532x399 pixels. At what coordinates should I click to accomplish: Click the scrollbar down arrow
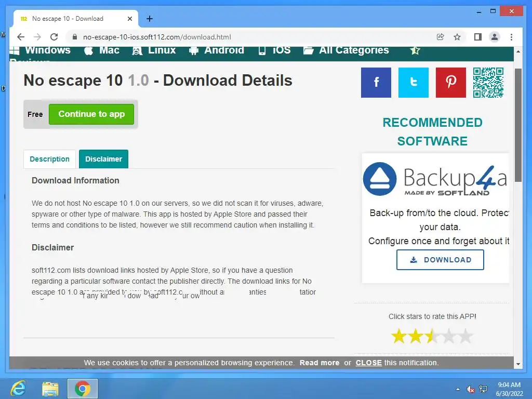click(x=518, y=364)
